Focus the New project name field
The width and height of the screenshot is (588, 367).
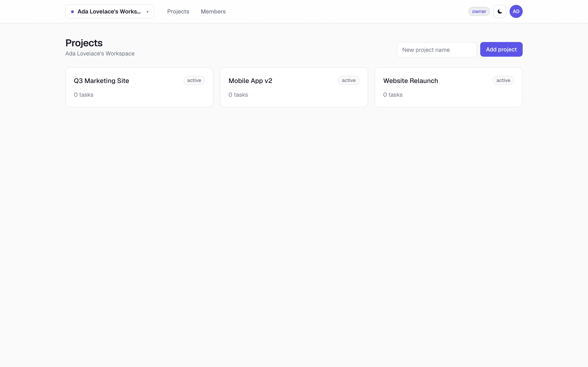[x=437, y=50]
